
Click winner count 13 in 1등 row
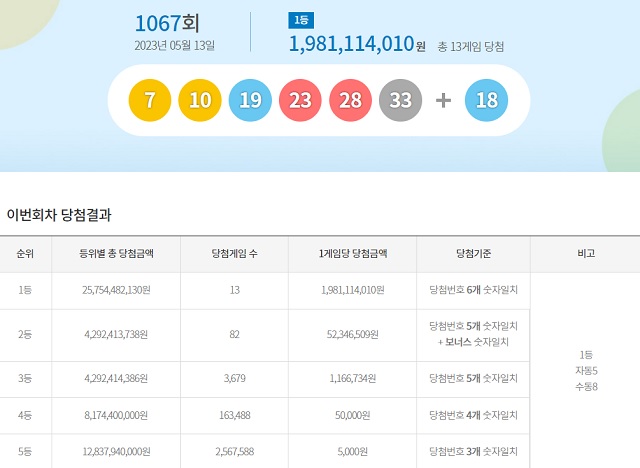tap(235, 290)
